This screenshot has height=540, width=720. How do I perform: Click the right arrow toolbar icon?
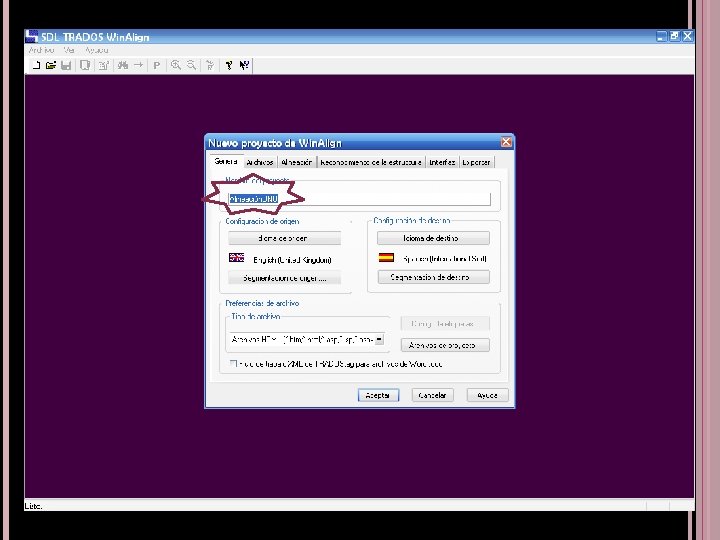coord(138,65)
